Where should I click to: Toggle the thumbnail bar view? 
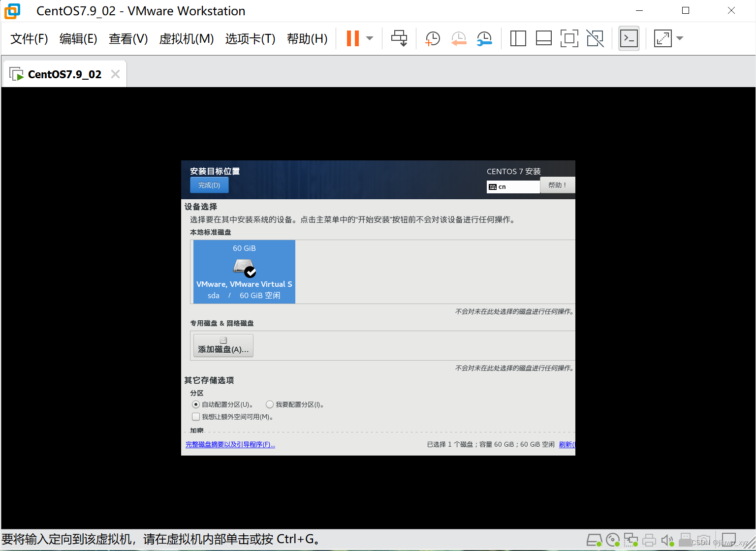point(544,38)
